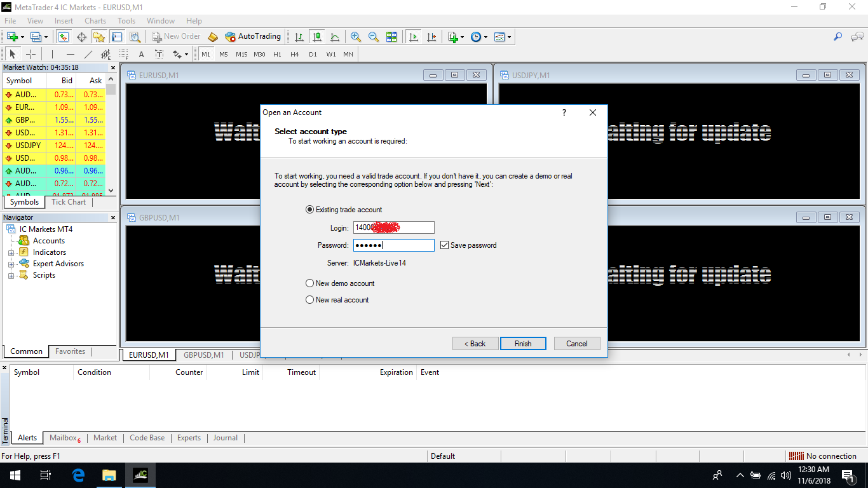
Task: Open the Strategy Tester icon
Action: (135, 37)
